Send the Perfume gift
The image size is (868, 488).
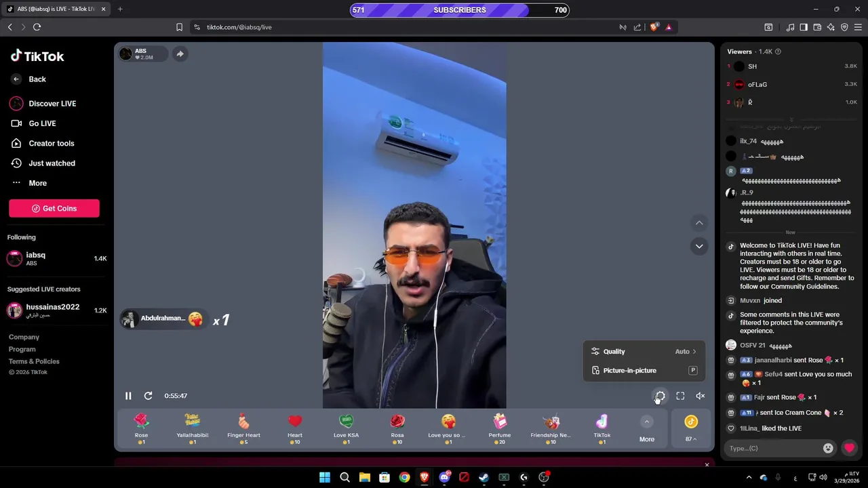(x=500, y=429)
